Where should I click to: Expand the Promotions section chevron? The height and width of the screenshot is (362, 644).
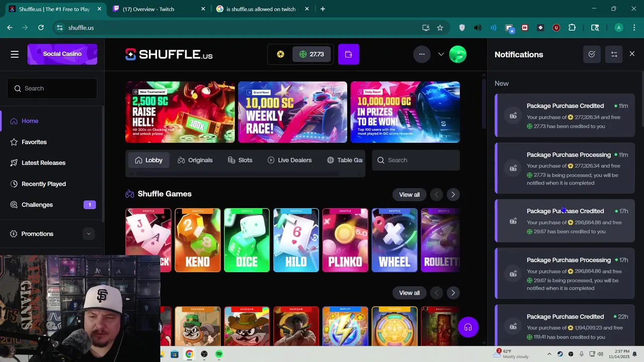coord(89,234)
